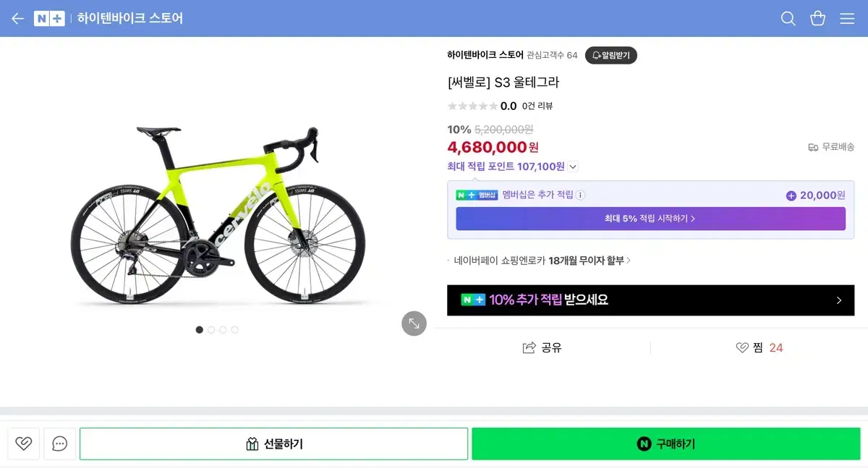
Task: Click 최대 5% 적립 시작하기 button
Action: coord(650,219)
